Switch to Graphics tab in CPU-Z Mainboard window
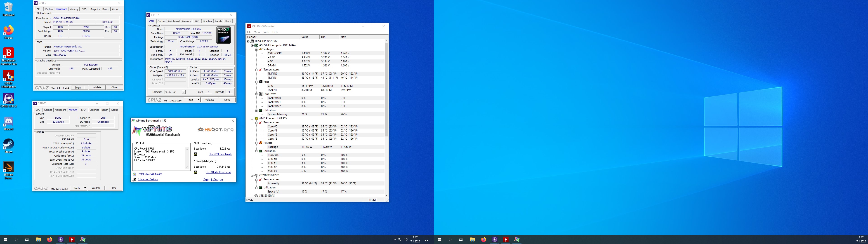 pos(95,9)
